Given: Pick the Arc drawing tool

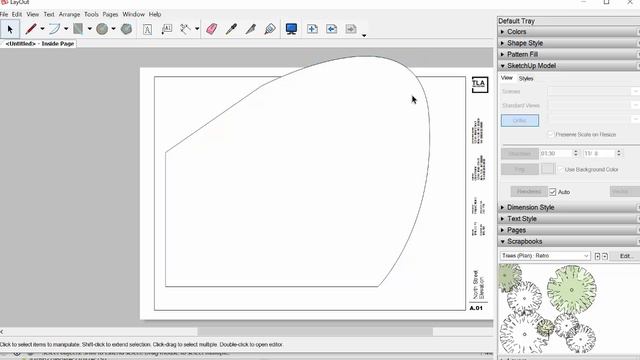Looking at the screenshot, I should click(x=54, y=29).
